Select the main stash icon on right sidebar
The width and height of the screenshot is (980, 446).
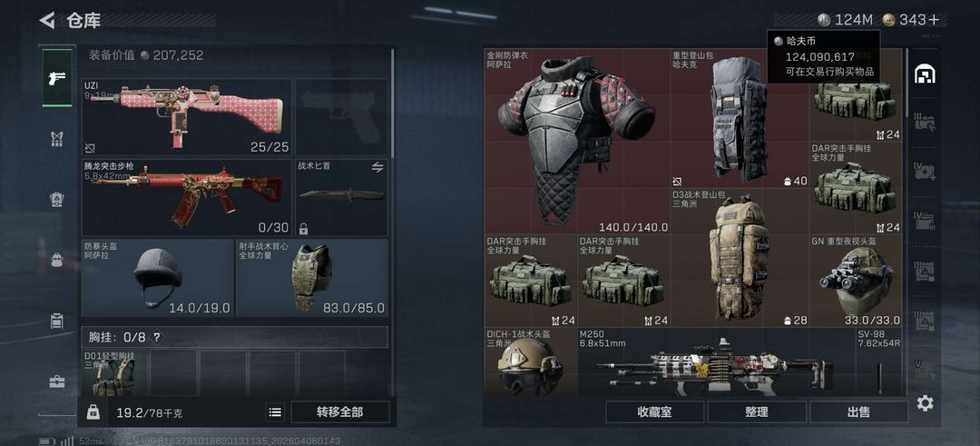pyautogui.click(x=925, y=74)
